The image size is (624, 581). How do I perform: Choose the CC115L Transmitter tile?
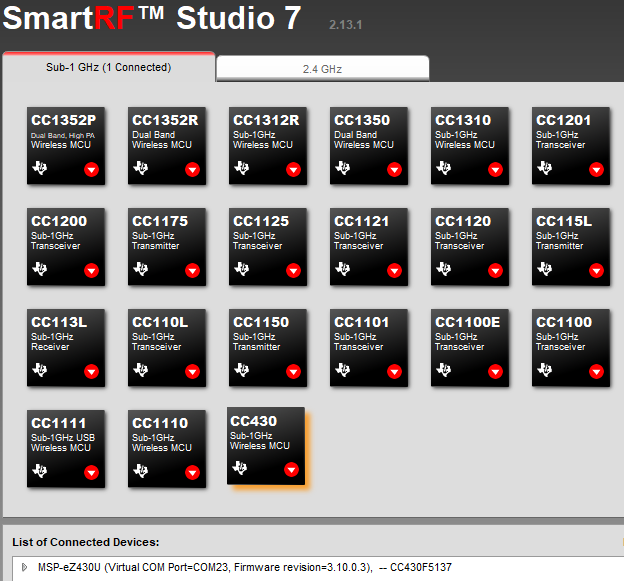point(571,247)
